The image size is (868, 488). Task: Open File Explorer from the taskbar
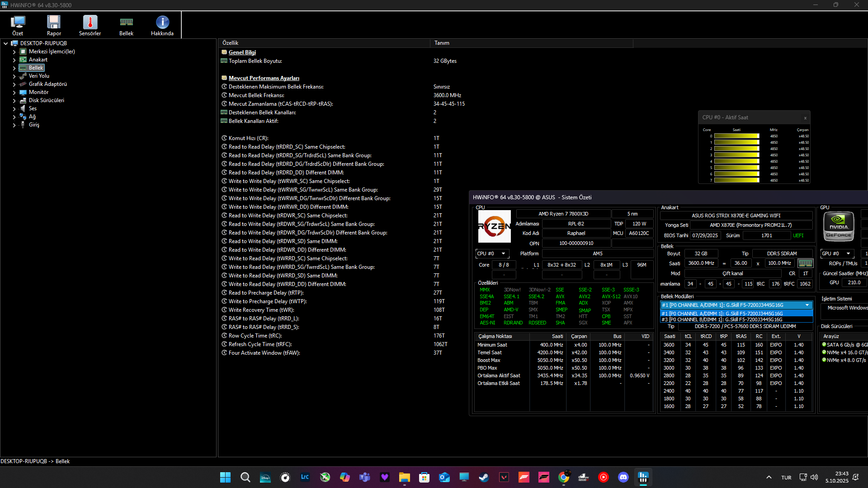point(404,477)
